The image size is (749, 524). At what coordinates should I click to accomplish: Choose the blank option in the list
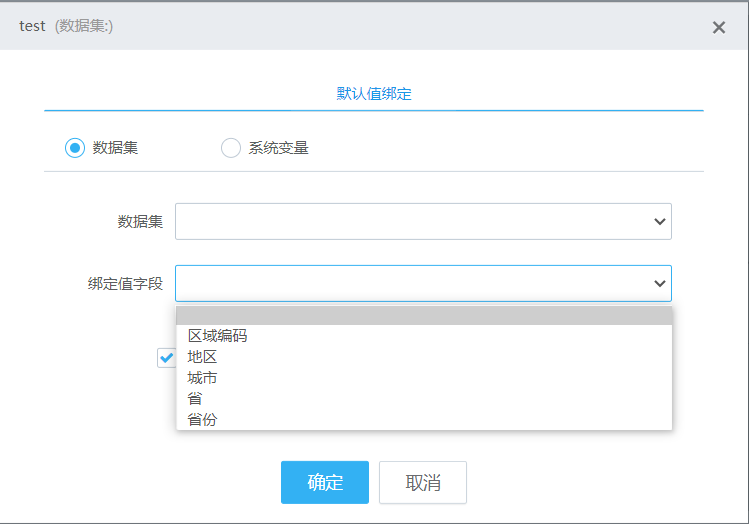424,316
